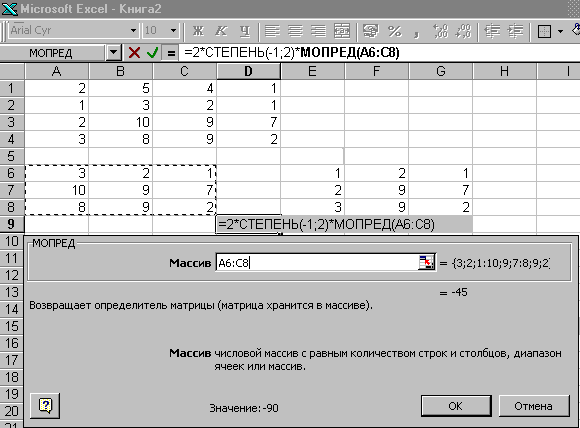580x428 pixels.
Task: Click cell B3 containing 10
Action: coord(121,122)
